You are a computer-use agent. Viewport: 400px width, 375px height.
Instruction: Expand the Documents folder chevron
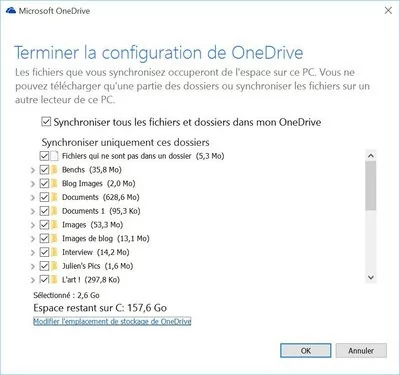click(33, 197)
